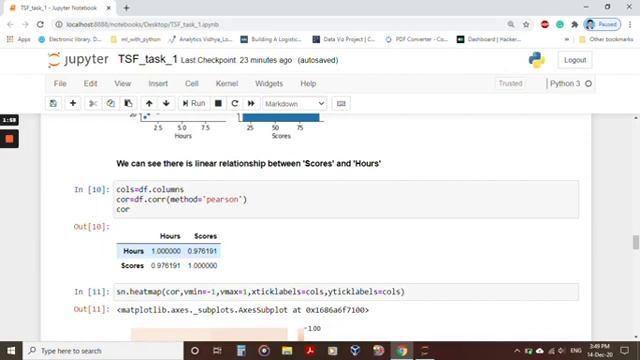Open the cell type Markdown dropdown
Viewport: 640px width, 360px height.
point(294,104)
